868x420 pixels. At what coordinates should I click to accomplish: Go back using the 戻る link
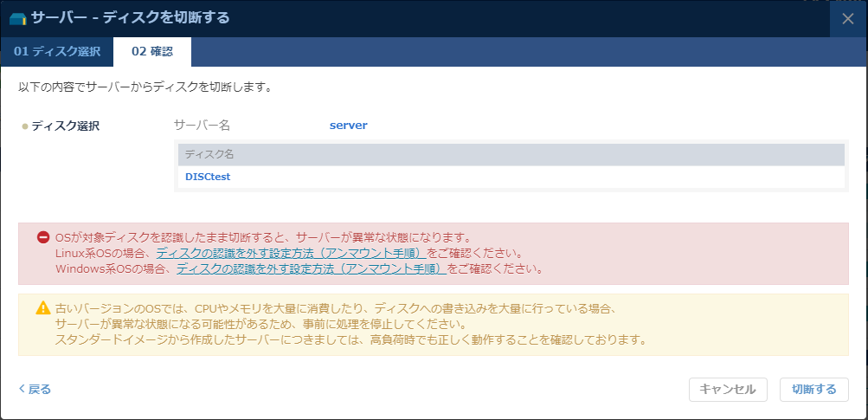[35, 390]
